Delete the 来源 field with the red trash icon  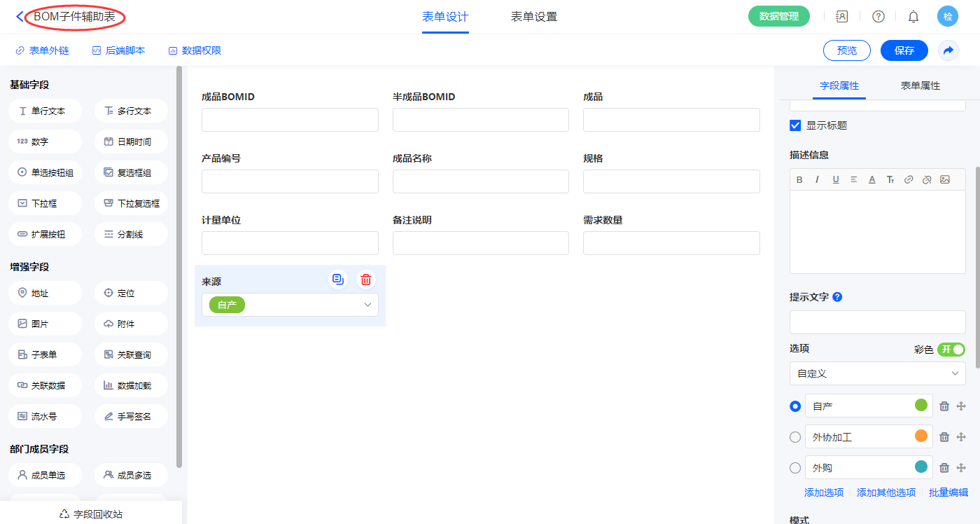(365, 280)
